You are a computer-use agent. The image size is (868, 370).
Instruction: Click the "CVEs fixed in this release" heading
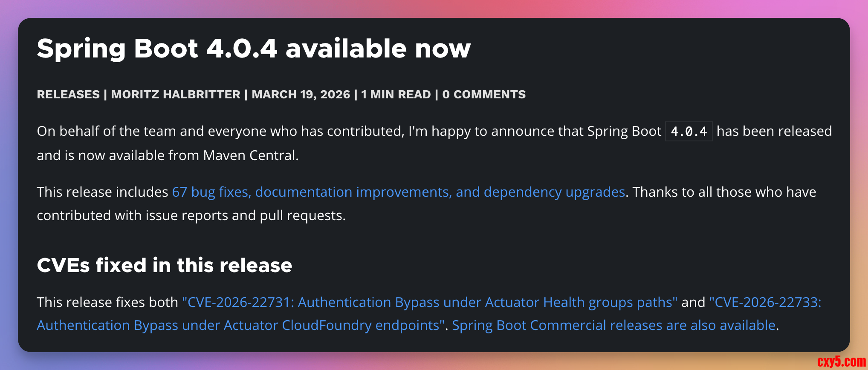pyautogui.click(x=164, y=265)
